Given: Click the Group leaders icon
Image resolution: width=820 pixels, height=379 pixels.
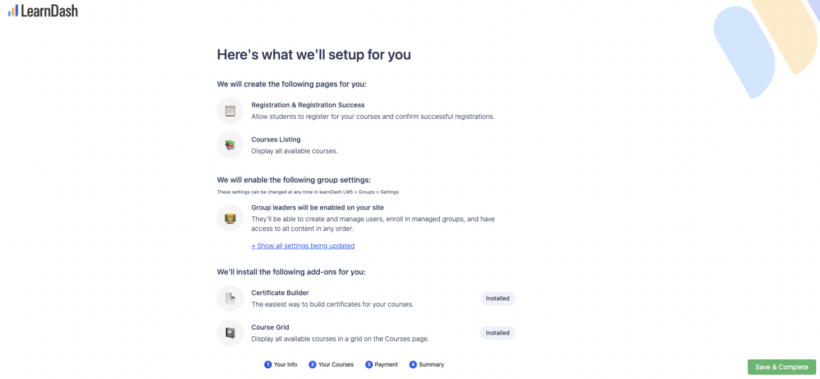Looking at the screenshot, I should (x=230, y=218).
